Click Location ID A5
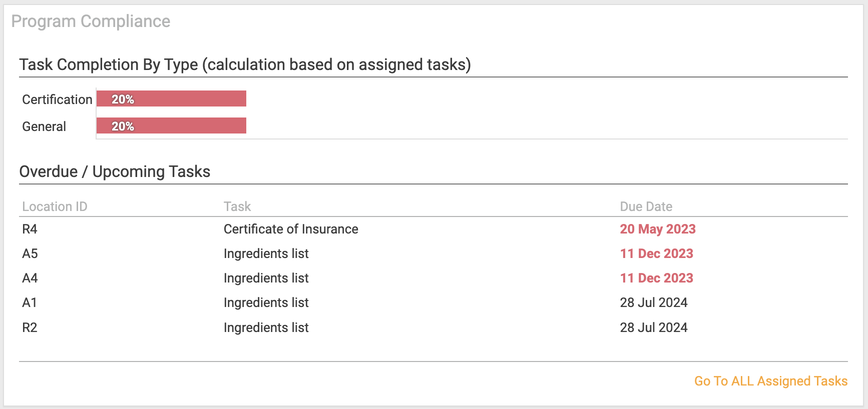 pyautogui.click(x=30, y=253)
